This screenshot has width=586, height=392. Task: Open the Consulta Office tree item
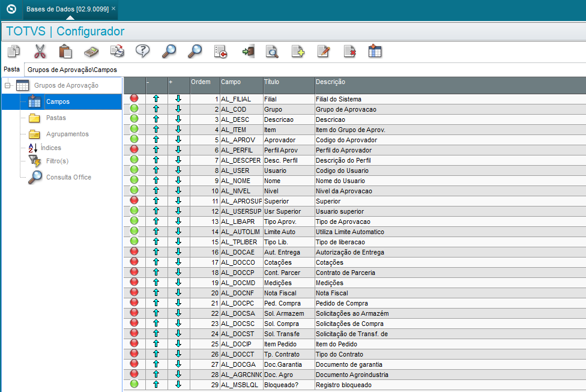[x=68, y=177]
